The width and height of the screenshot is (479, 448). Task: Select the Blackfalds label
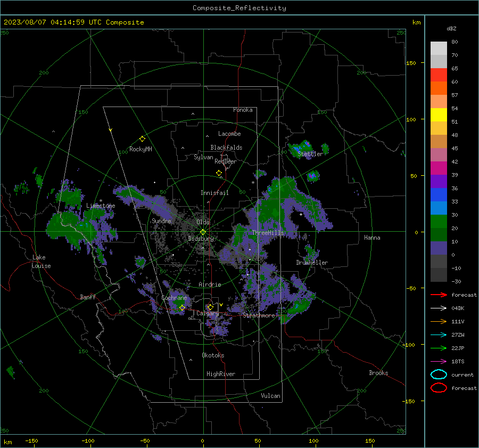click(226, 148)
